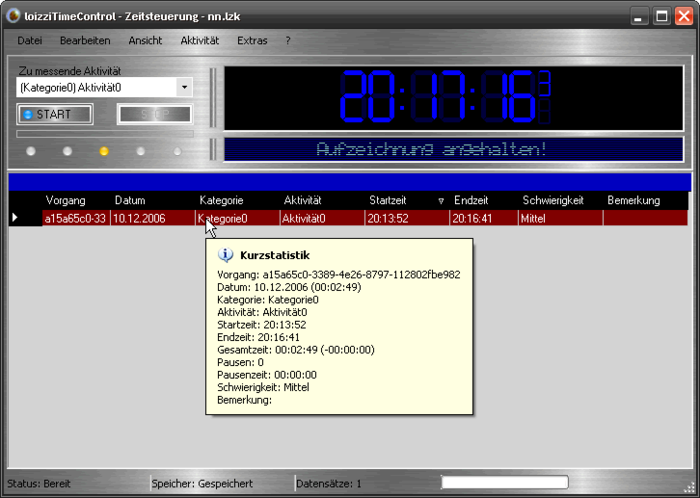Select cell a15a65c0-33
The image size is (700, 498).
coord(76,218)
